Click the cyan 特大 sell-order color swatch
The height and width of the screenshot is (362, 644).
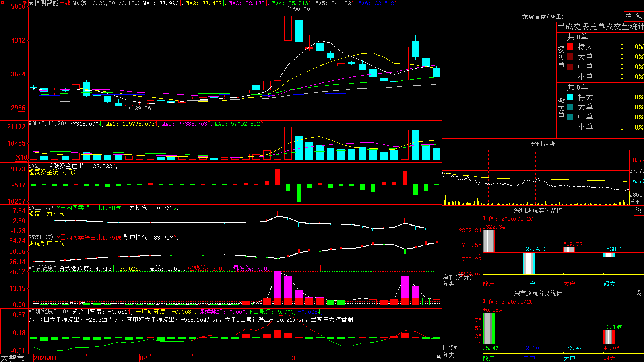click(x=570, y=97)
